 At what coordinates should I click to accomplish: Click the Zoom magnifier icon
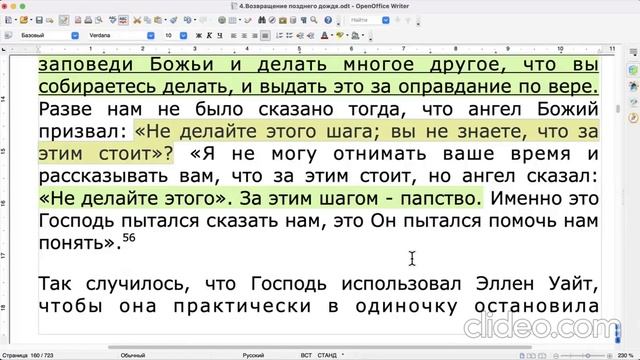coord(313,20)
